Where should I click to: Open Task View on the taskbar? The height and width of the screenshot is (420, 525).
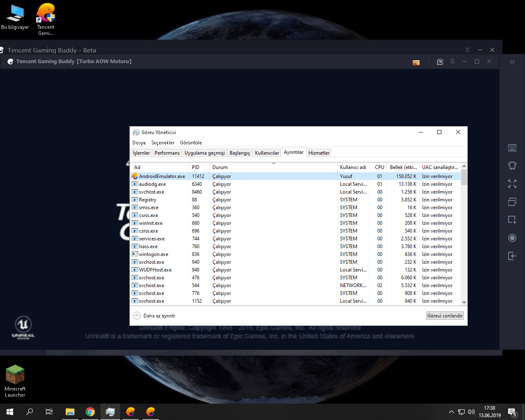pos(49,412)
